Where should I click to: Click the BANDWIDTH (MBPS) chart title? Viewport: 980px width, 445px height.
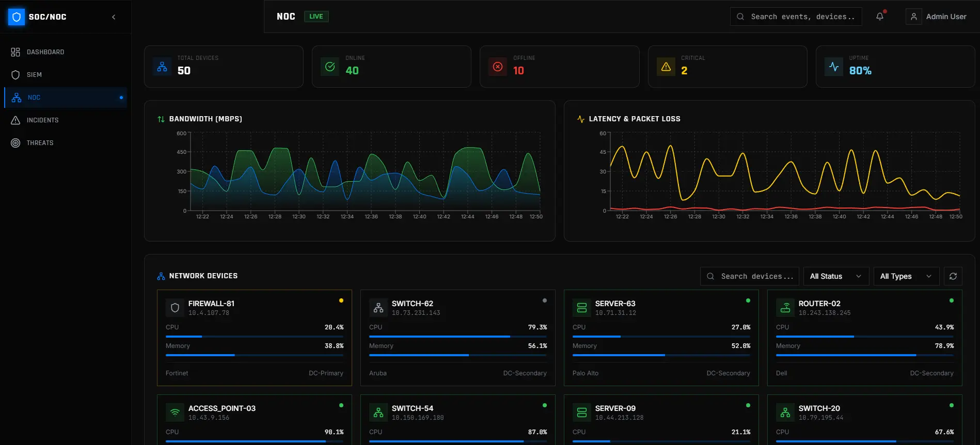coord(206,119)
